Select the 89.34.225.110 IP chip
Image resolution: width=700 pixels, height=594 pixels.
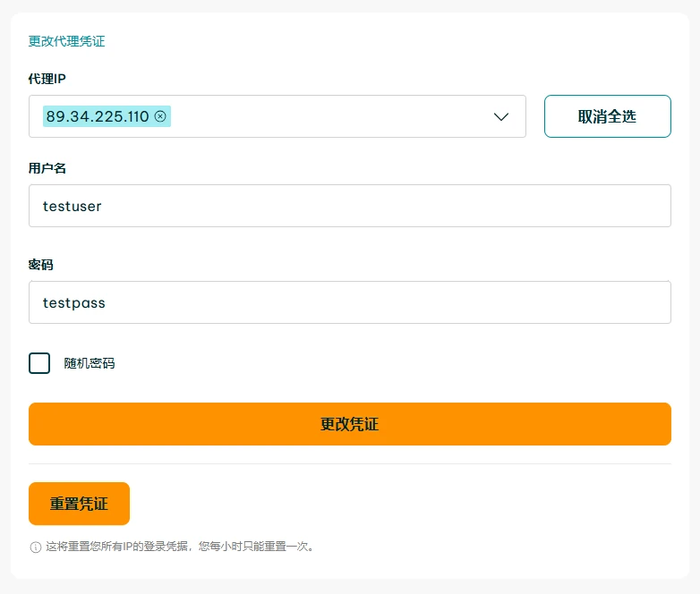click(x=98, y=116)
